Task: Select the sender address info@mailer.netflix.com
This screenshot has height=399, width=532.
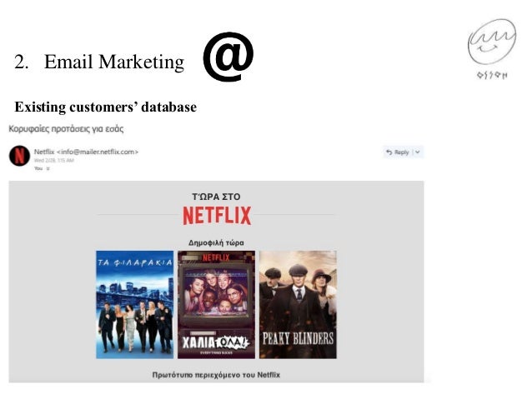Action: point(98,152)
